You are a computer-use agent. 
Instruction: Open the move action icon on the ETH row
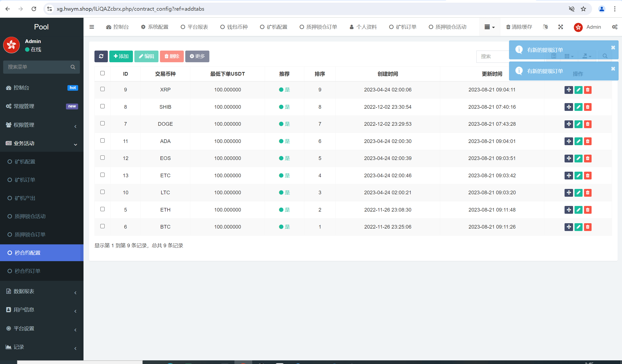click(569, 210)
